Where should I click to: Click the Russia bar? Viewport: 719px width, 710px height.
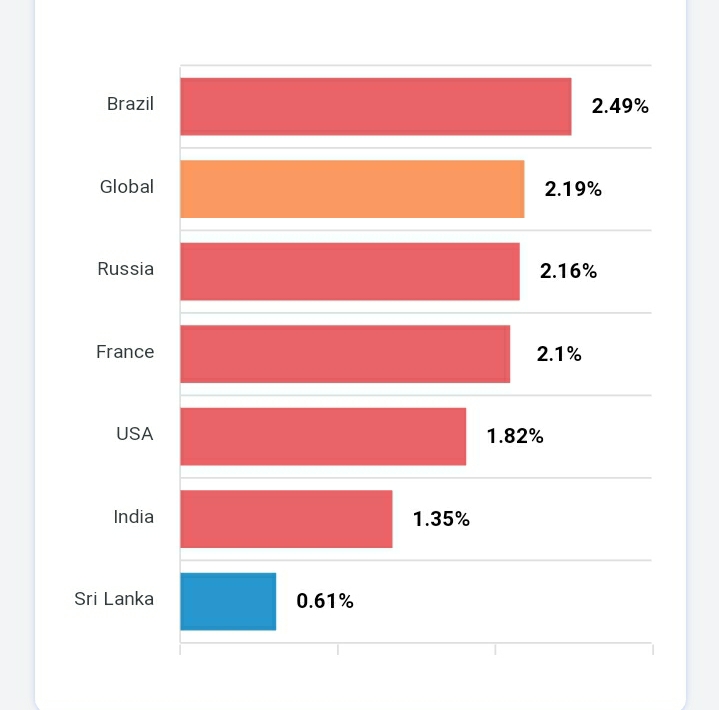(350, 271)
